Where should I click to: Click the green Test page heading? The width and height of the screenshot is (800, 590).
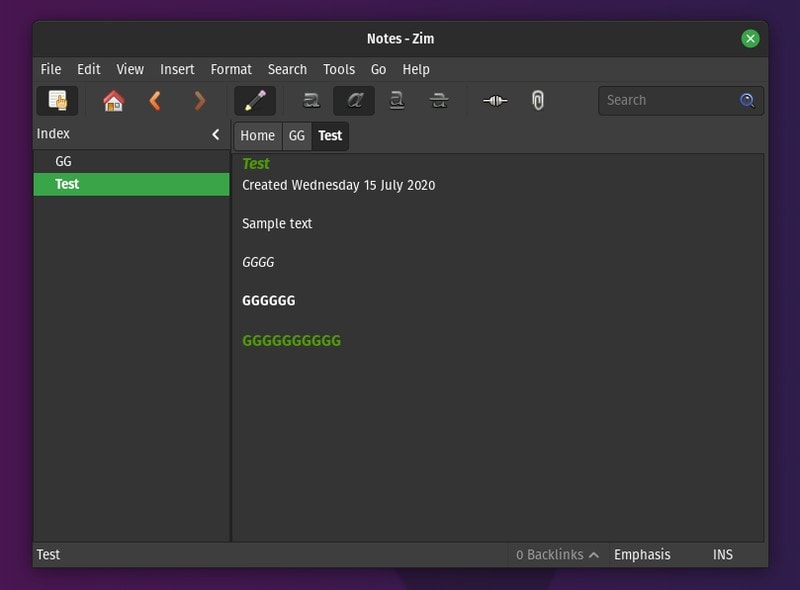tap(256, 164)
